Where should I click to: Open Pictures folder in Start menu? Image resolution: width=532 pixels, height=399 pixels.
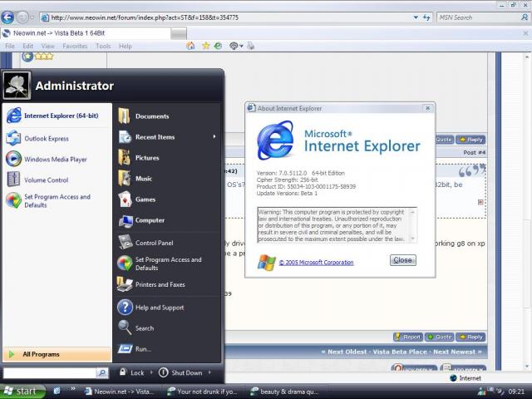pyautogui.click(x=167, y=158)
